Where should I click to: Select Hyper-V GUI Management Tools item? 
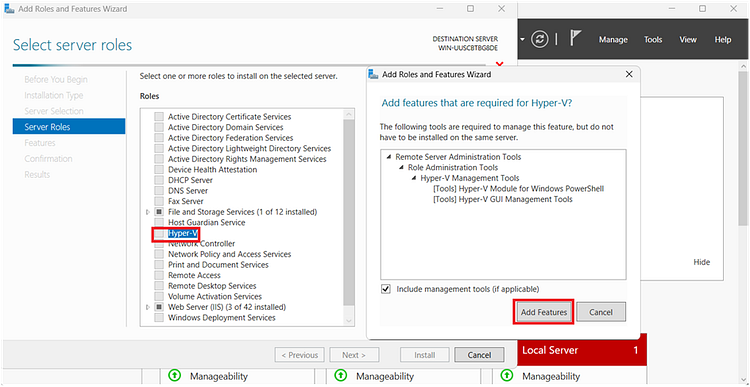click(x=503, y=199)
